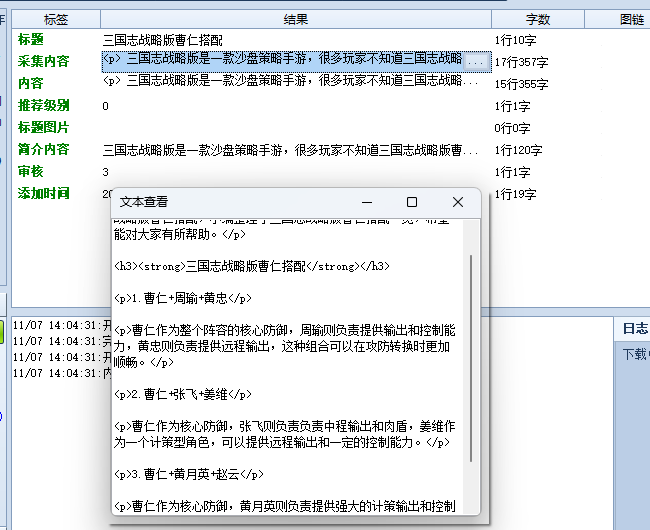Open the 日志 panel tab
The width and height of the screenshot is (650, 530).
tap(634, 329)
